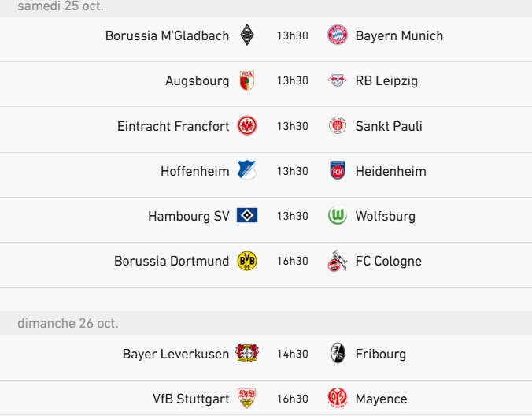Click the 13h30 Hambourg–Wolfsburg kickoff time
532x416 pixels.
(x=292, y=216)
